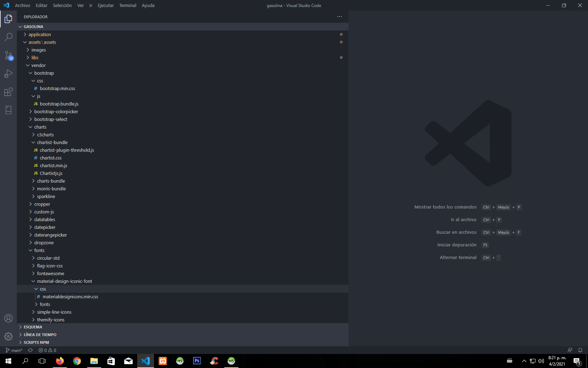This screenshot has height=368, width=588.
Task: Open chartist.min.js file
Action: click(183, 165)
